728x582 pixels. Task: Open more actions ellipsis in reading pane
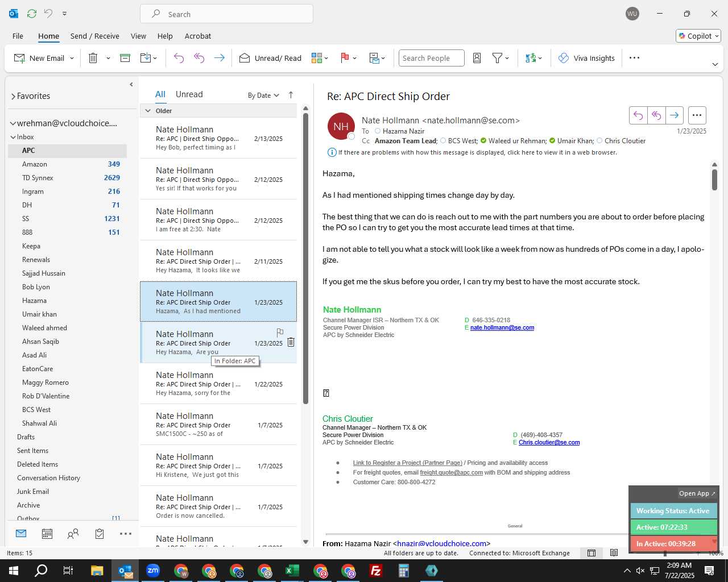point(697,115)
